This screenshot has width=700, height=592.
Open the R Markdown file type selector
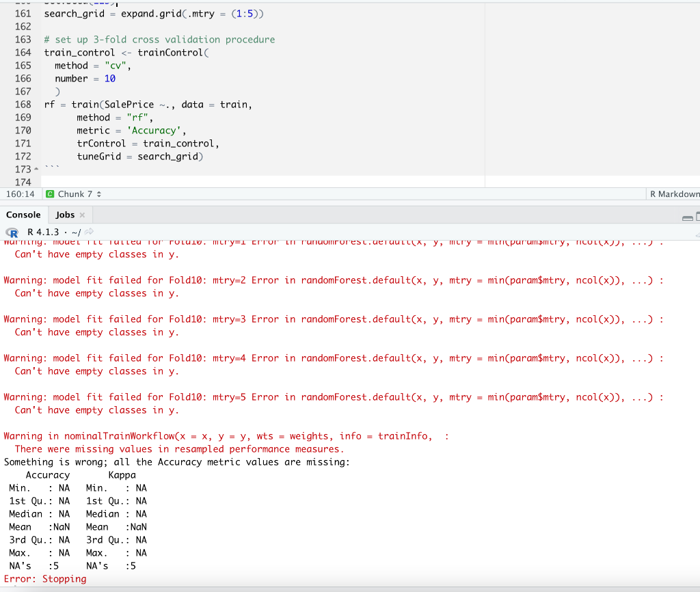pyautogui.click(x=675, y=194)
